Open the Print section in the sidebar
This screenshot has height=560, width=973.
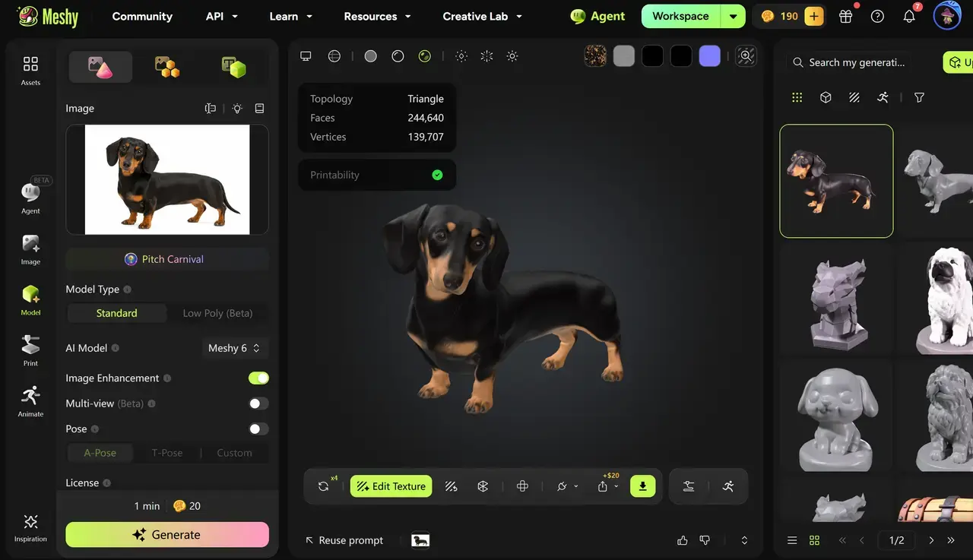[x=30, y=350]
